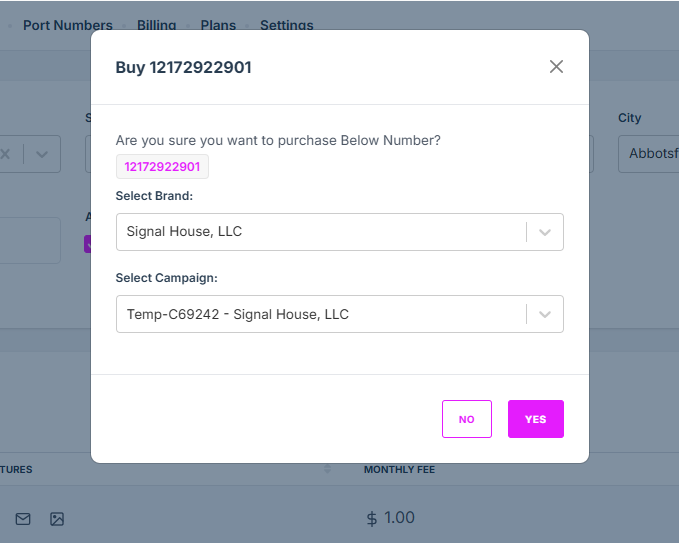Close the Buy 12172922901 dialog
Viewport: 679px width, 543px height.
point(556,67)
